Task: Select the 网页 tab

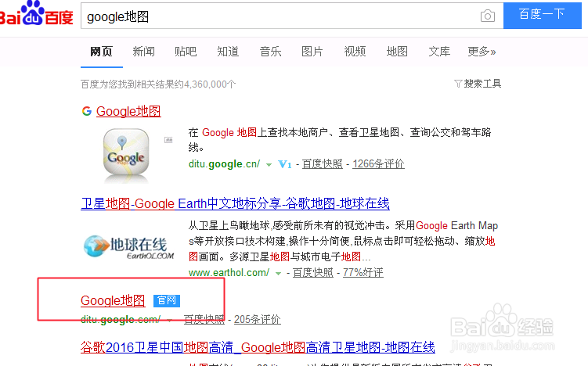Action: [101, 52]
